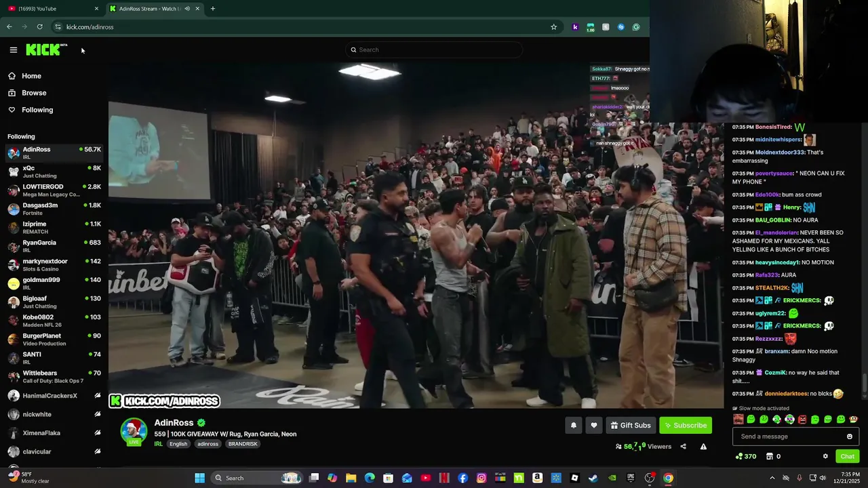The width and height of the screenshot is (868, 488).
Task: Open Bigloaaf Just Chatting stream
Action: (54, 302)
